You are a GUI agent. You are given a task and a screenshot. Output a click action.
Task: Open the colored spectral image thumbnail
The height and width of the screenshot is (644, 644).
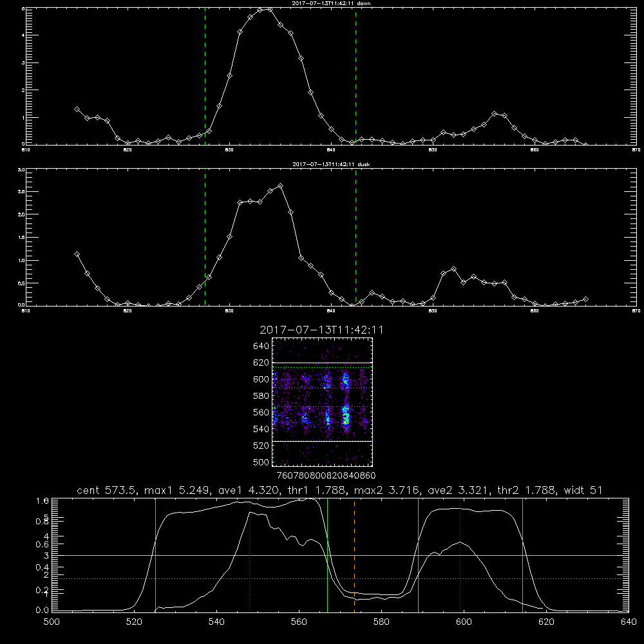tap(322, 402)
